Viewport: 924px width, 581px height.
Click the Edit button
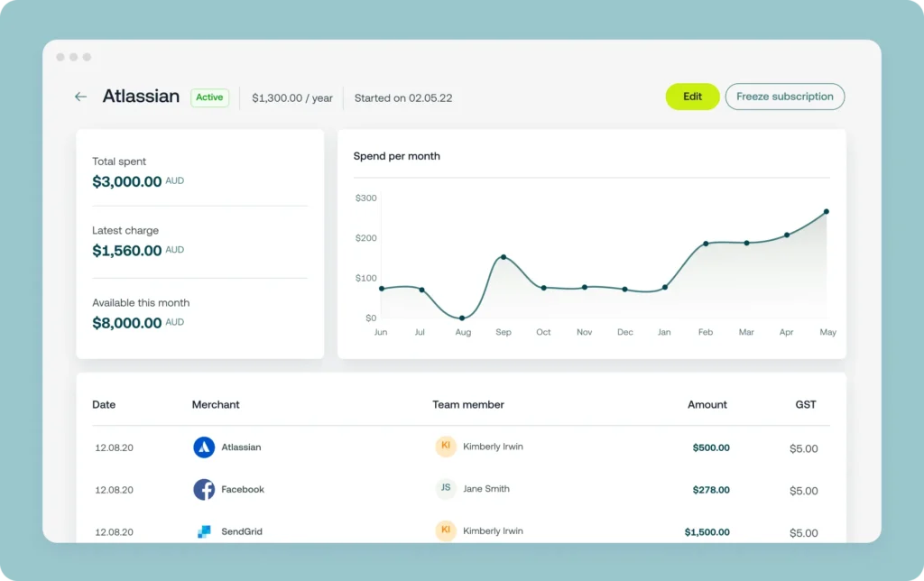692,97
